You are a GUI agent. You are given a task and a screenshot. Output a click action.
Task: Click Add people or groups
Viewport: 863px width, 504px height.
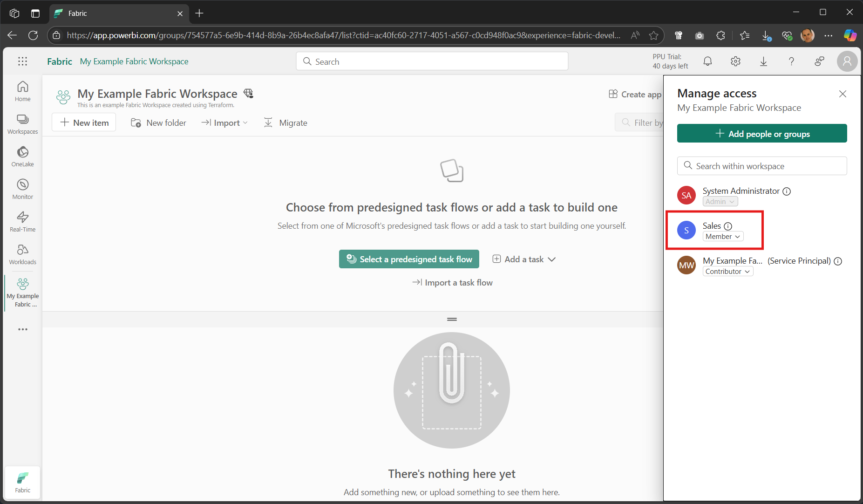pos(762,133)
